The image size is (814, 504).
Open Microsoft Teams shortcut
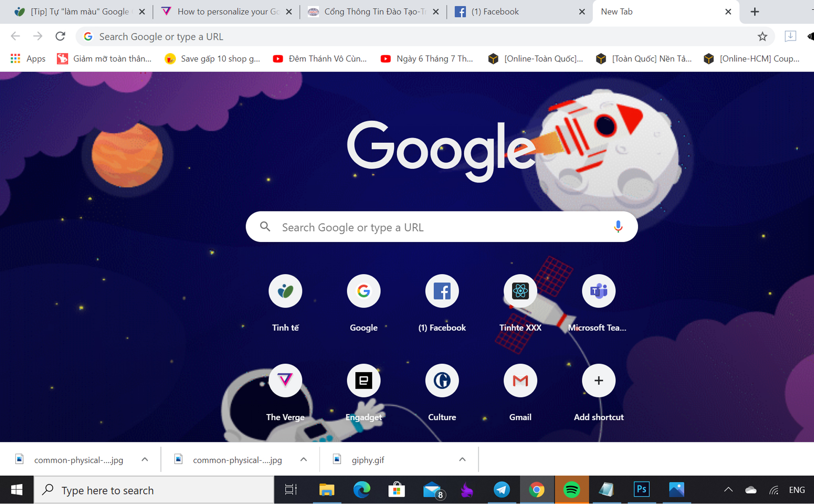(x=598, y=291)
